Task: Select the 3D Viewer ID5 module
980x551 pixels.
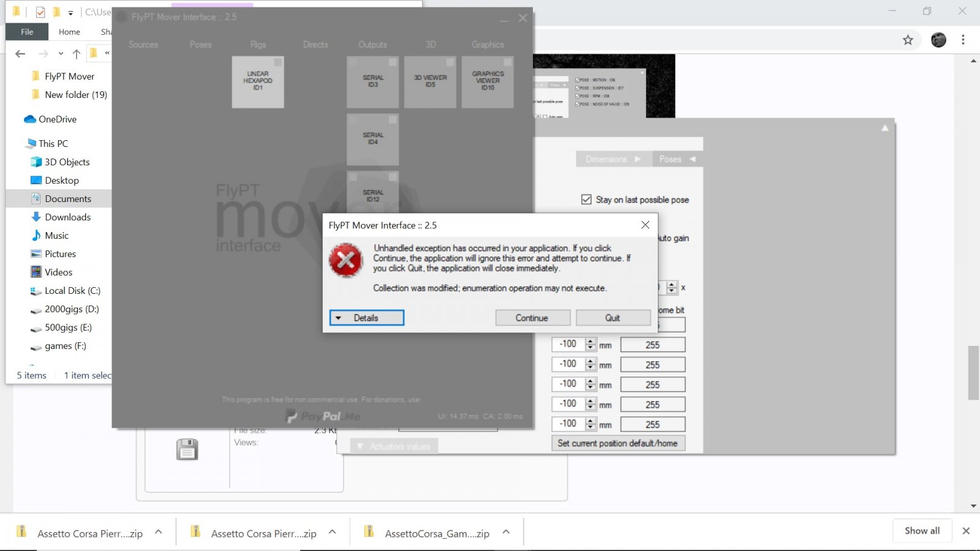Action: click(x=430, y=82)
